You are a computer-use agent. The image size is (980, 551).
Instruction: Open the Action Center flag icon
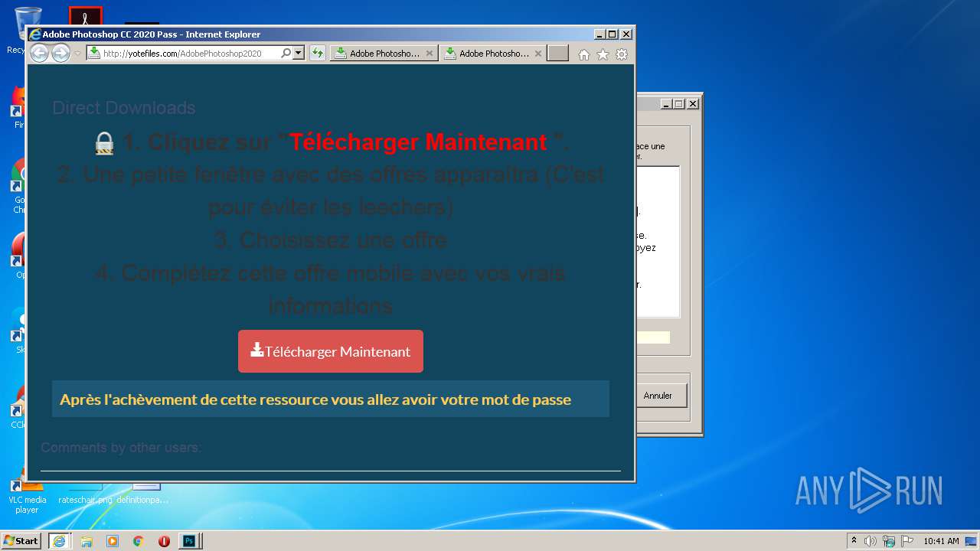point(906,541)
